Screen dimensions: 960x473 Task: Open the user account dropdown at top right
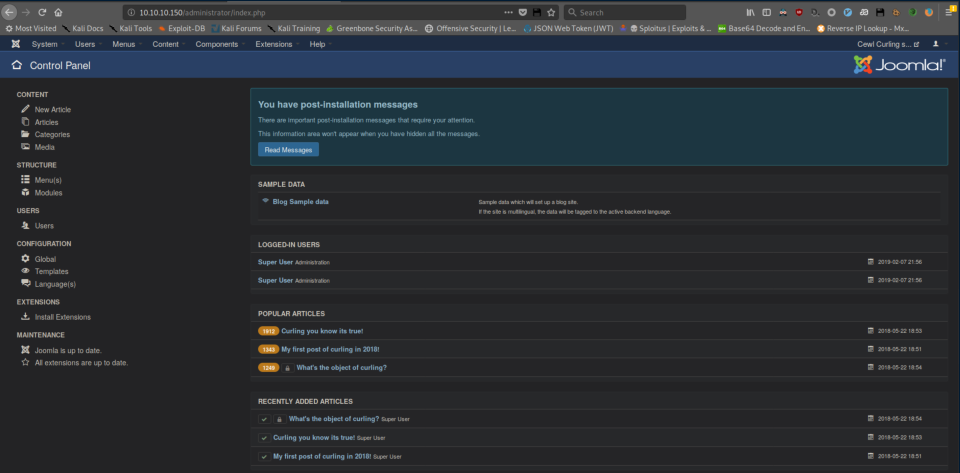point(937,44)
